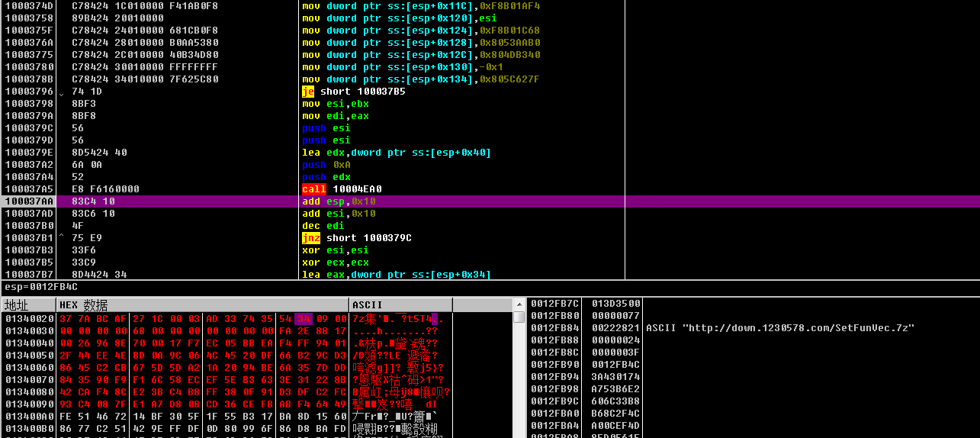Click the dump scrollbar up arrow
Screen dimensions: 980x438
coord(519,317)
